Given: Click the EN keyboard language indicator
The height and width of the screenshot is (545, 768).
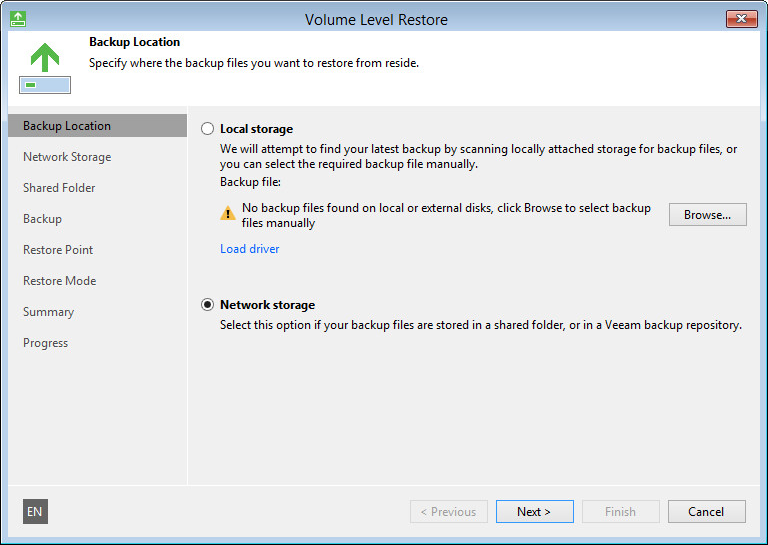Looking at the screenshot, I should (x=35, y=512).
